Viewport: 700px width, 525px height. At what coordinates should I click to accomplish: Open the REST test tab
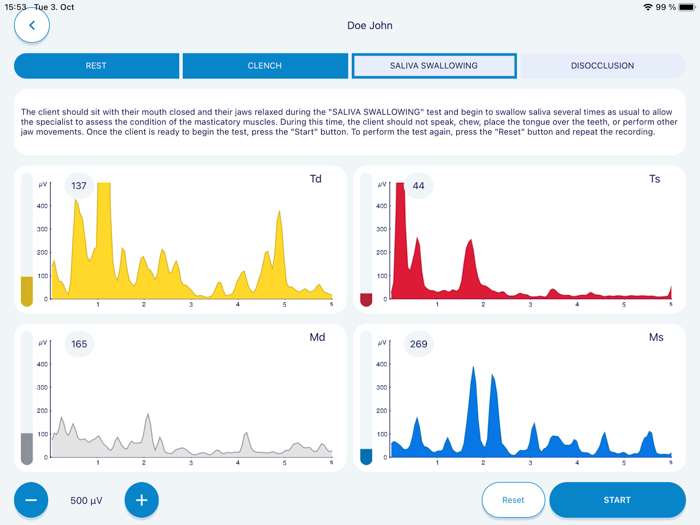click(x=96, y=66)
